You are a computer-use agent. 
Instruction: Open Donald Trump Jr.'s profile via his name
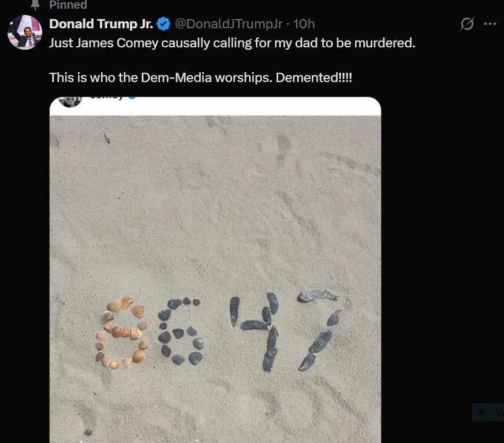click(102, 24)
